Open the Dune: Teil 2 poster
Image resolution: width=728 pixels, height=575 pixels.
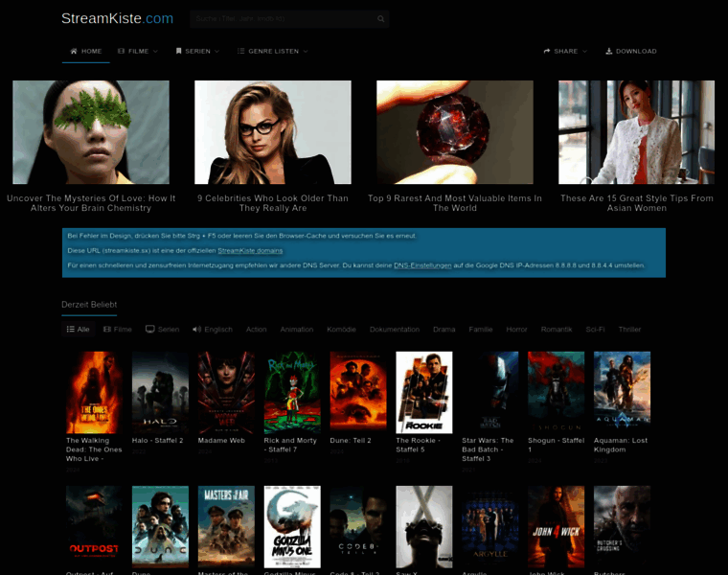[358, 391]
